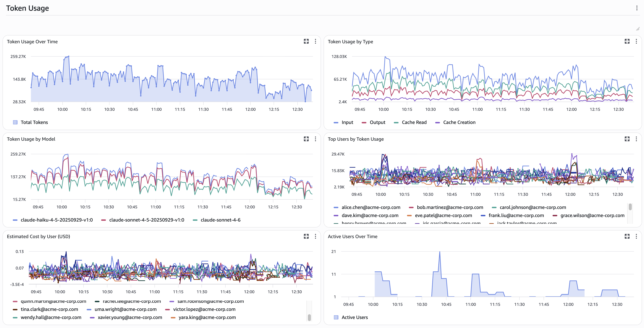Click the 137.27K axis label in Token Usage by Model

pyautogui.click(x=18, y=177)
